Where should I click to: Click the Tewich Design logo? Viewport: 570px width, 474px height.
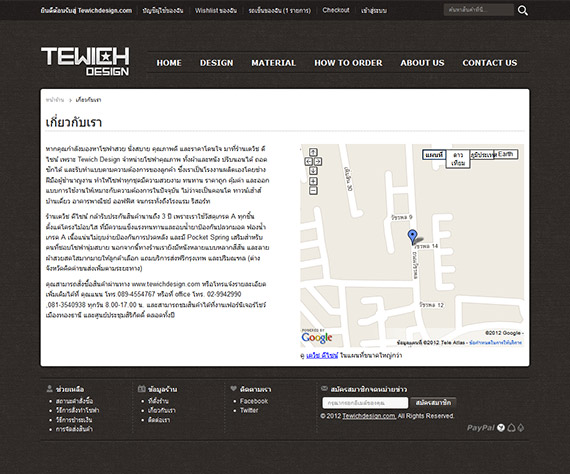[85, 61]
